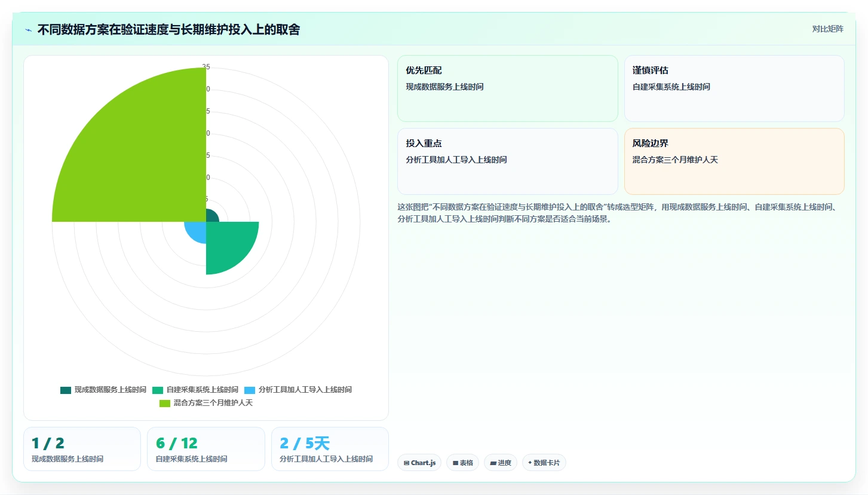Click the dashboard title text

pyautogui.click(x=168, y=29)
